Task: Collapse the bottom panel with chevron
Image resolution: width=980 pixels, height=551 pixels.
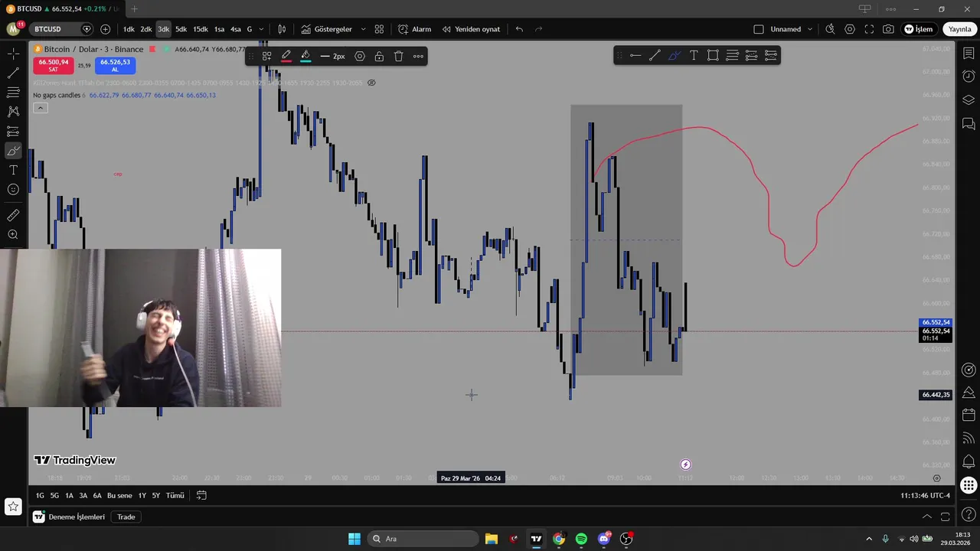Action: pos(926,517)
